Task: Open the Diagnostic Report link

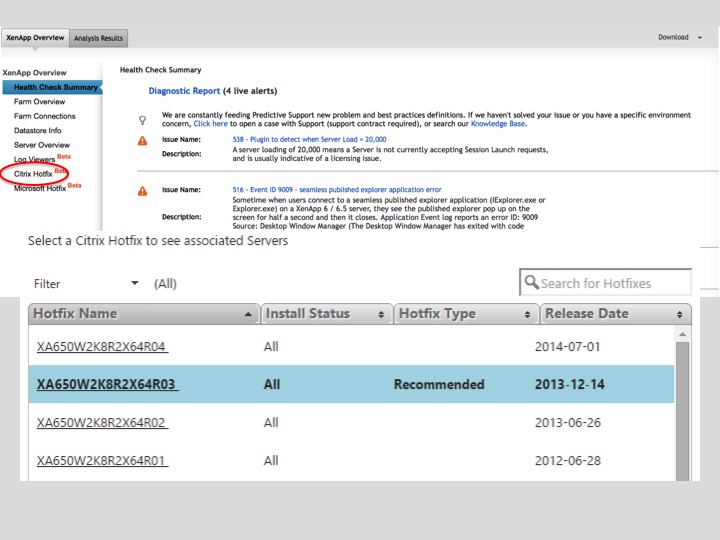Action: coord(184,91)
